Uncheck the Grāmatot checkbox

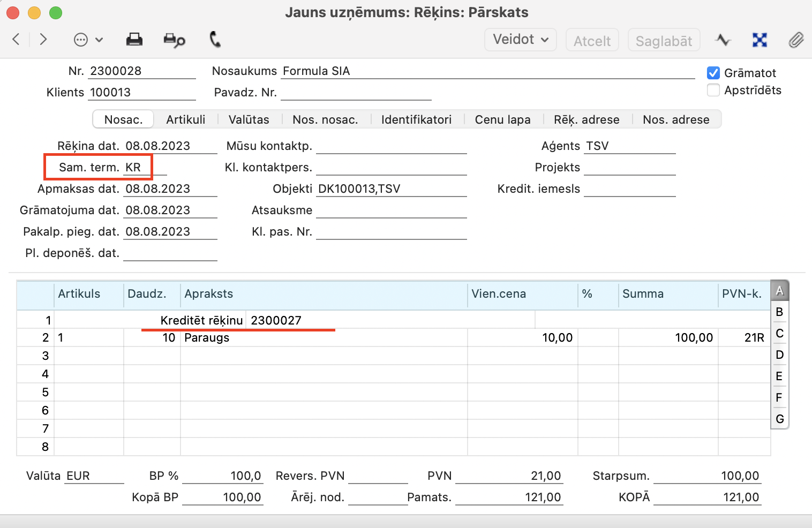click(x=713, y=73)
